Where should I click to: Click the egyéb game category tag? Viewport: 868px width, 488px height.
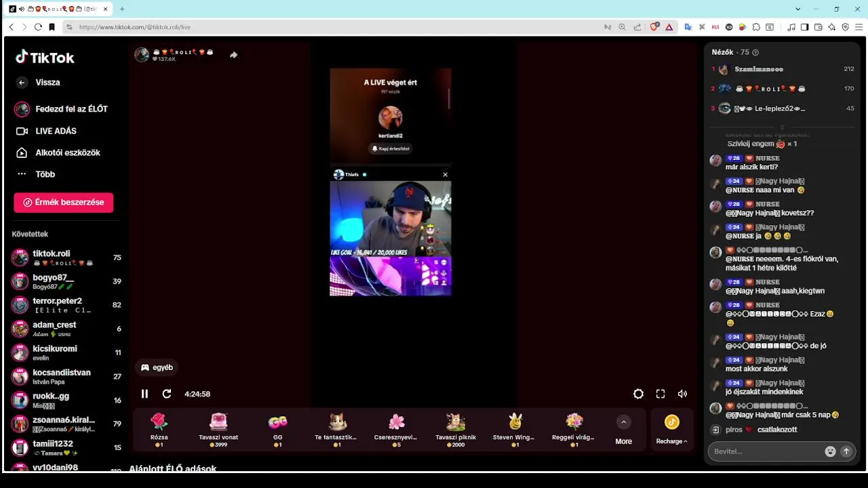[x=157, y=367]
